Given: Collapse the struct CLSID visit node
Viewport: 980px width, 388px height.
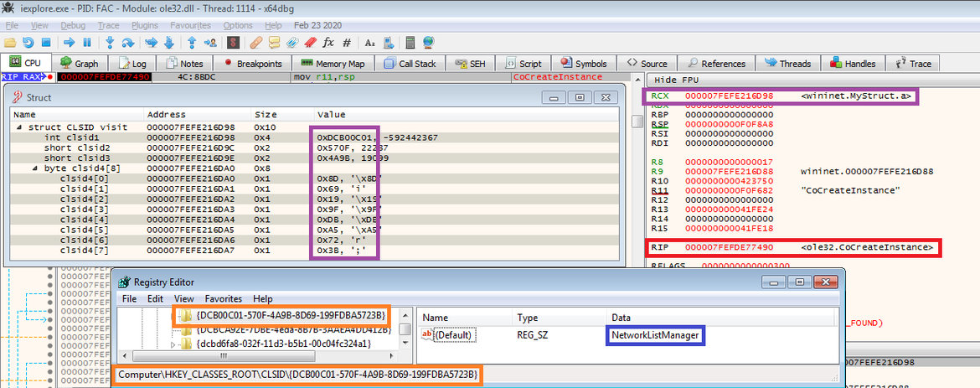Looking at the screenshot, I should tap(19, 127).
